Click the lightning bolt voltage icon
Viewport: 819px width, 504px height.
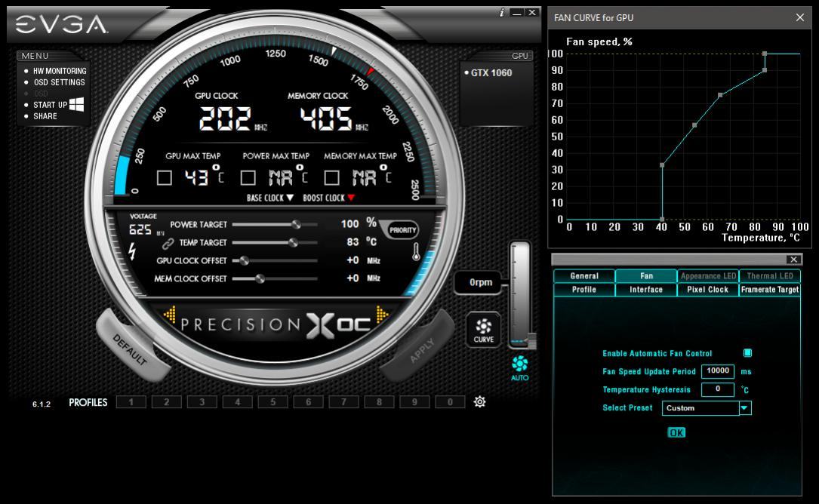(x=132, y=251)
